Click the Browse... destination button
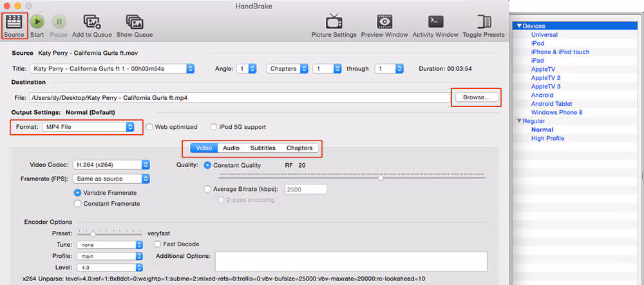The width and height of the screenshot is (644, 285). click(477, 97)
